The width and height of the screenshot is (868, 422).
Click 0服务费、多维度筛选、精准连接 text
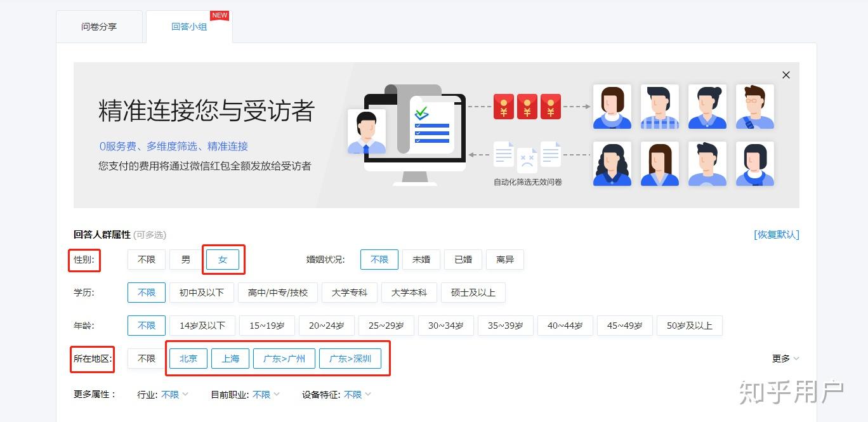click(173, 146)
